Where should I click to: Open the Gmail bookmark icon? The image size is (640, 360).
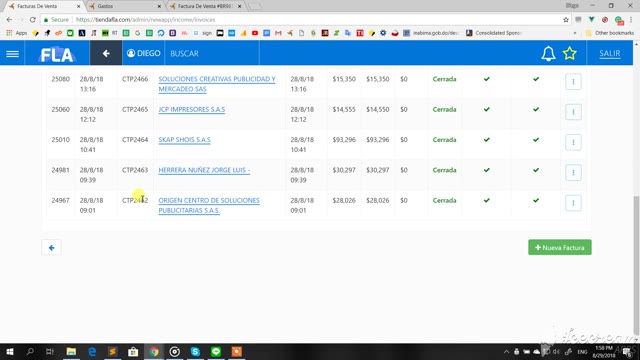[x=278, y=33]
